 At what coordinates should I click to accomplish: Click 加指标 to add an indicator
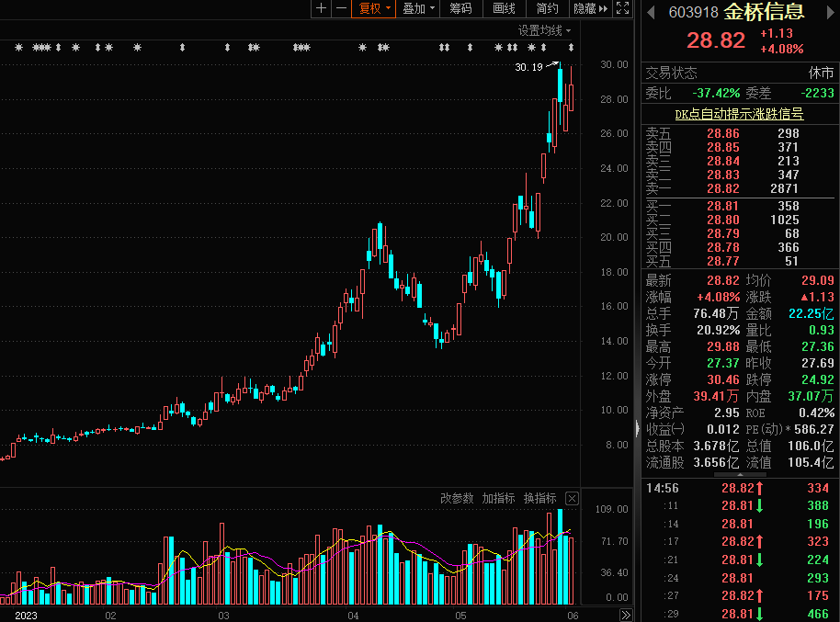[x=498, y=499]
